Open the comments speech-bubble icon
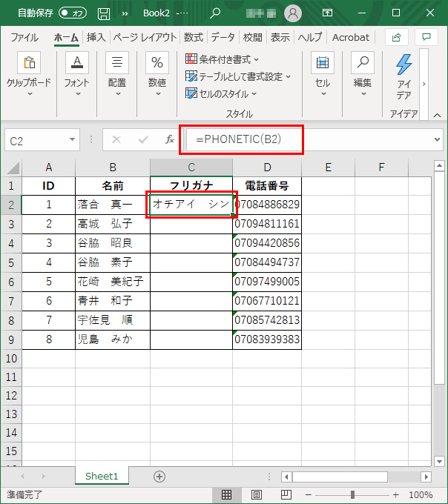Image resolution: width=448 pixels, height=504 pixels. pyautogui.click(x=426, y=38)
